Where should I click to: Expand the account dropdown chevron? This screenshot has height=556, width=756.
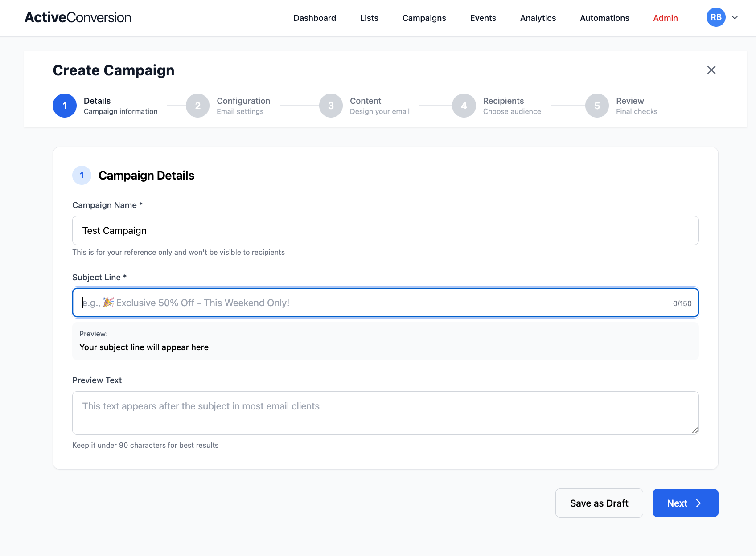(x=735, y=17)
